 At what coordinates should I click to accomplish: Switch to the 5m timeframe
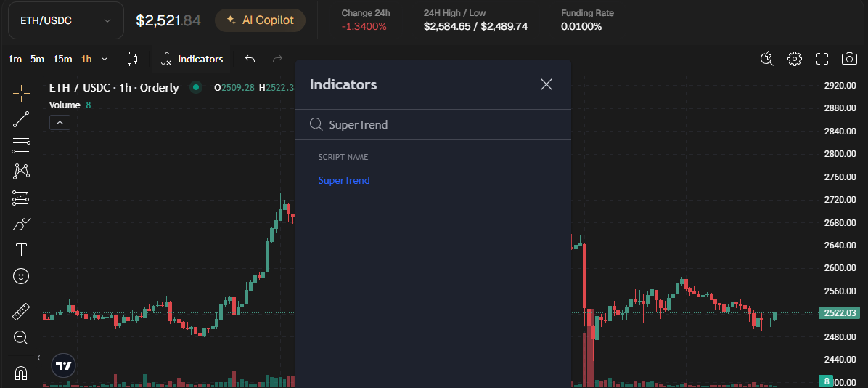coord(37,59)
